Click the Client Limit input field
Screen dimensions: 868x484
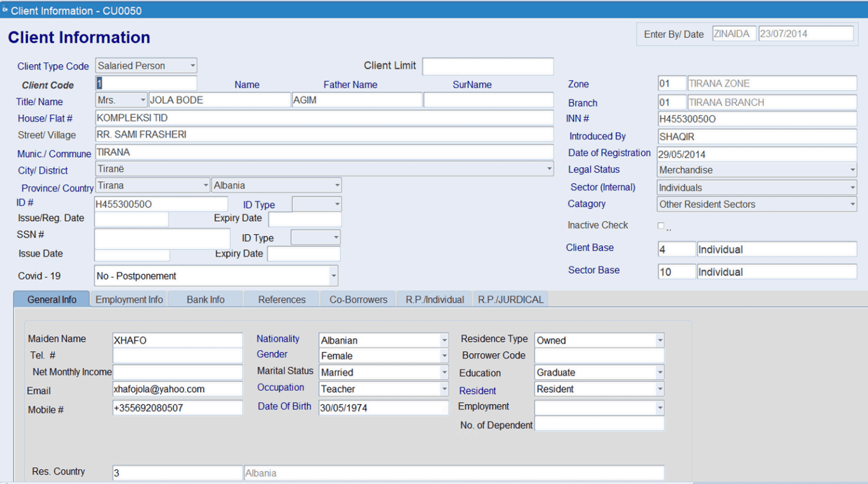[487, 66]
